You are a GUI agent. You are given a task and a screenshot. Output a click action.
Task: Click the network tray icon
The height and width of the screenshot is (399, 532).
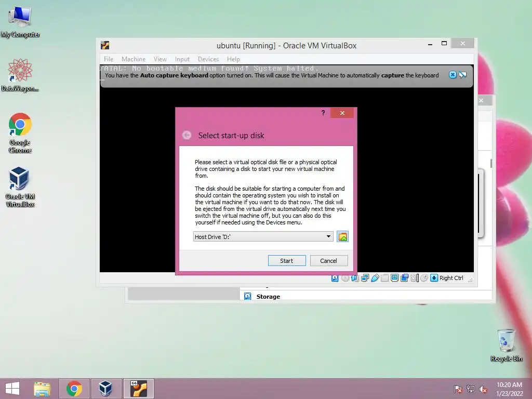471,389
